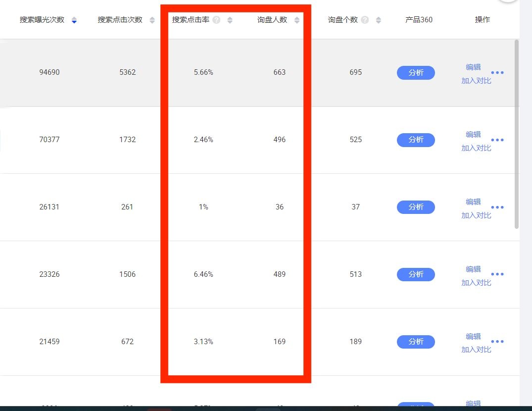
Task: Select the 询盘个数 column header
Action: (342, 20)
